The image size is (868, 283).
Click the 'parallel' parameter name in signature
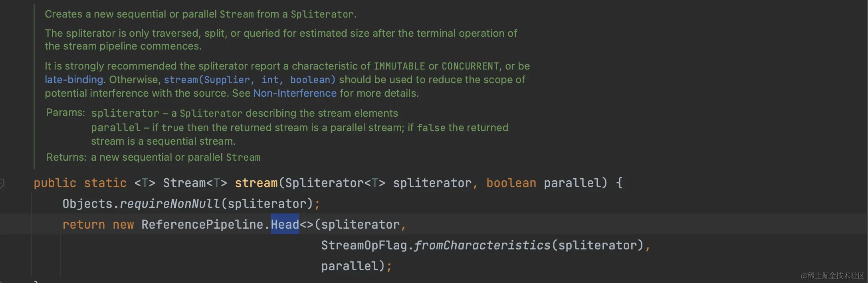pyautogui.click(x=572, y=183)
